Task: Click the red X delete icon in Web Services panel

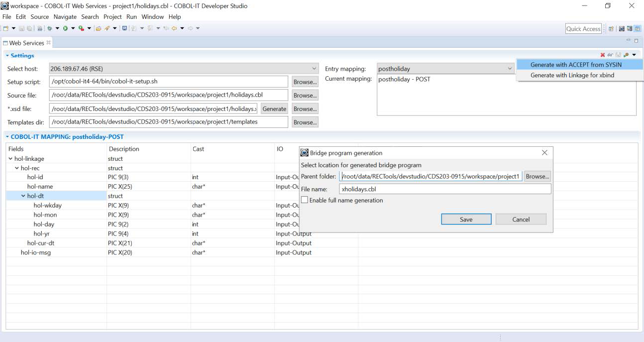Action: [x=602, y=54]
